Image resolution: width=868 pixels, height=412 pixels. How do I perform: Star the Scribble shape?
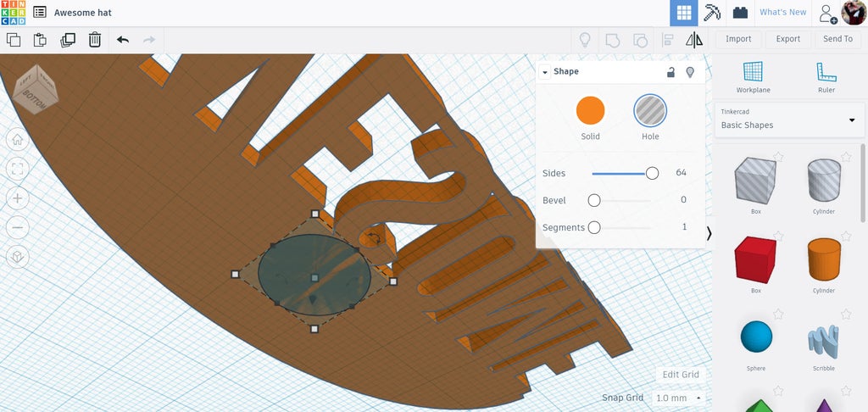pos(846,314)
